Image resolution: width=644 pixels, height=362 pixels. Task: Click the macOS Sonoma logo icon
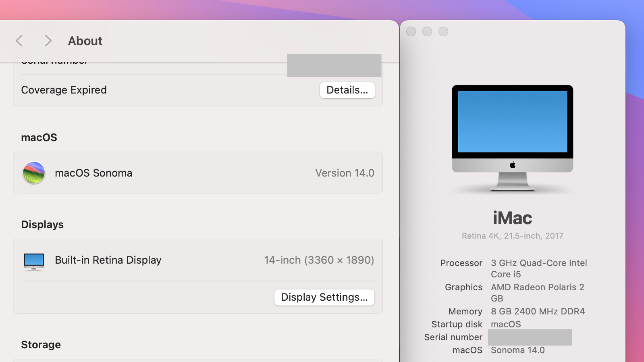34,173
